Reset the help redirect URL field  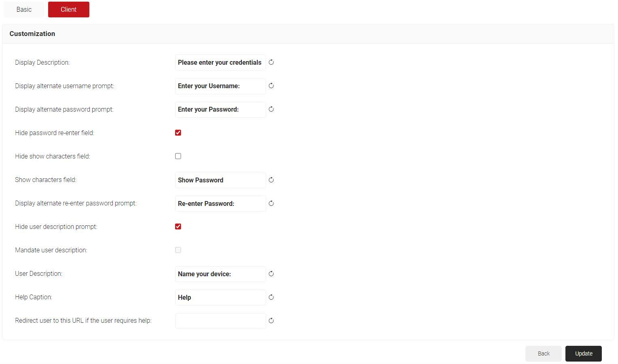click(271, 321)
